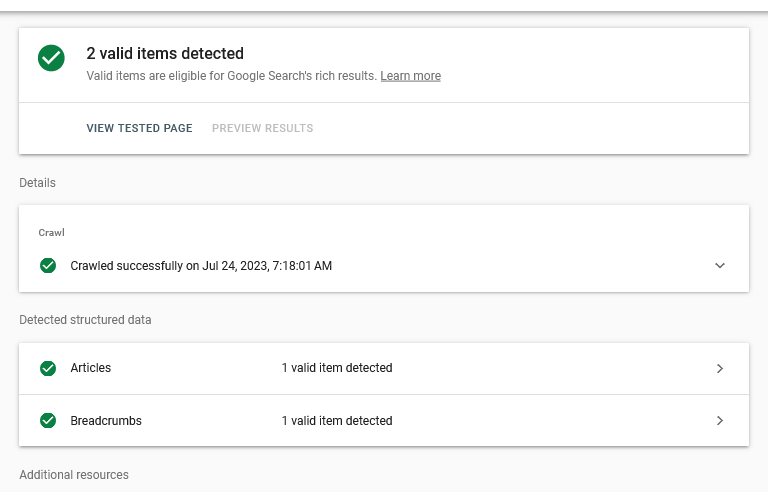Click the Crawled successfully status text

click(x=201, y=266)
